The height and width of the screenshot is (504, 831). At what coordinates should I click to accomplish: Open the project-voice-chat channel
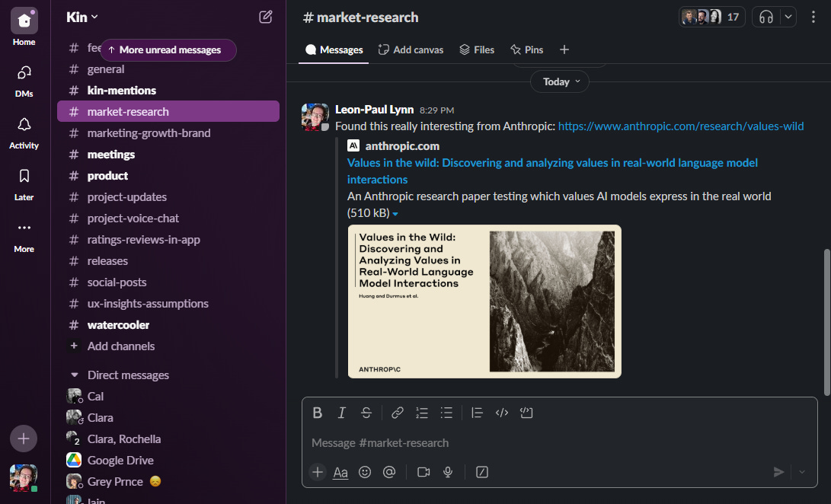point(168,219)
